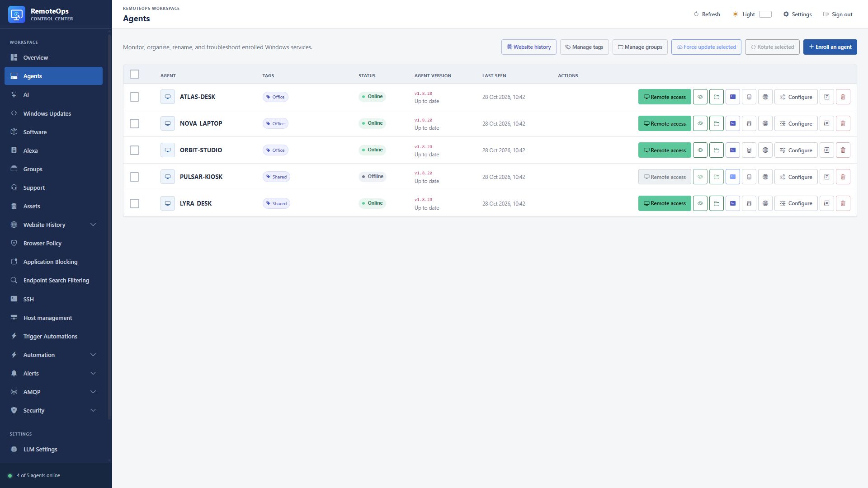Open terminal icon for ATLAS-DESK
This screenshot has height=488, width=868.
(x=733, y=97)
